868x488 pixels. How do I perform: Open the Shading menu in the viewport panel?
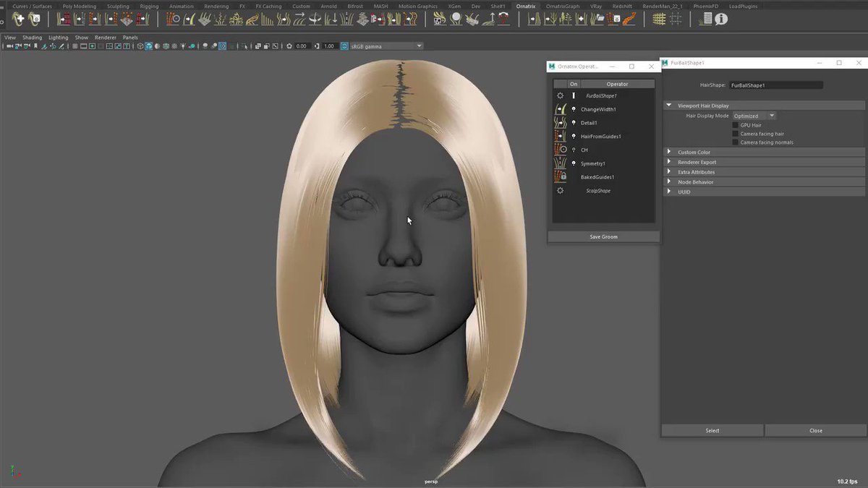click(x=32, y=37)
